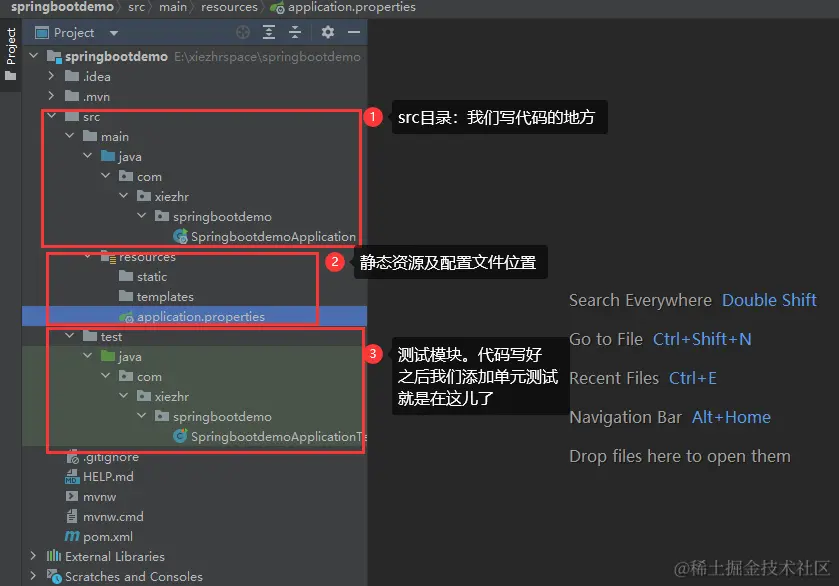Image resolution: width=839 pixels, height=586 pixels.
Task: Collapse the springbootdemo package under test
Action: pos(142,415)
